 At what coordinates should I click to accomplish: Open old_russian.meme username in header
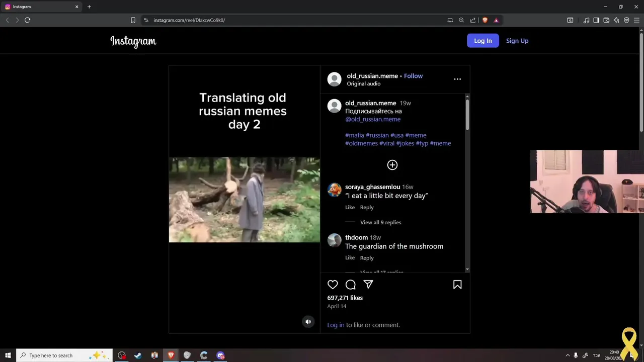tap(372, 76)
